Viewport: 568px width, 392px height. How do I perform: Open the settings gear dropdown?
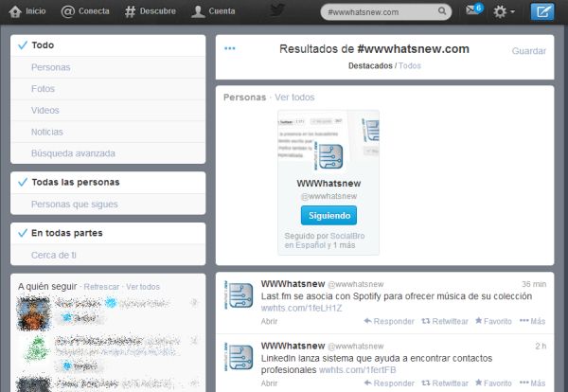(504, 12)
